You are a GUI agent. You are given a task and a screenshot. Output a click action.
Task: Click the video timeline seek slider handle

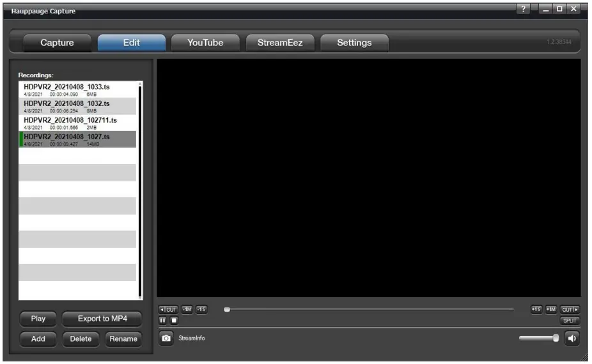pyautogui.click(x=227, y=310)
